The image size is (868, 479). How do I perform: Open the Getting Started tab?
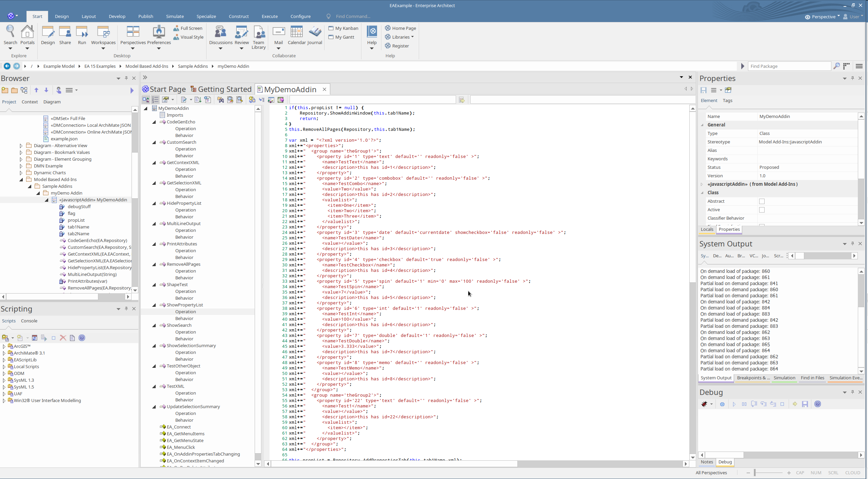coord(221,89)
